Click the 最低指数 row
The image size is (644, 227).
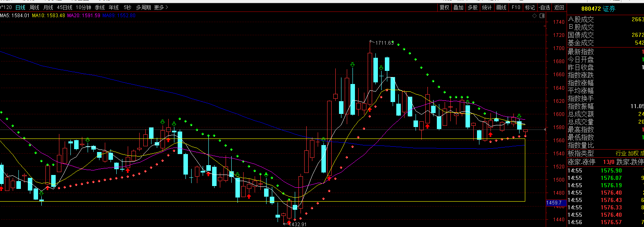click(606, 137)
